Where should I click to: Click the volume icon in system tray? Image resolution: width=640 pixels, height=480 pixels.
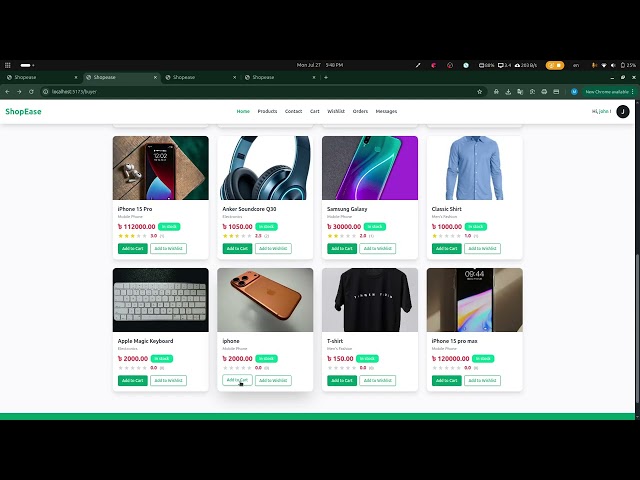coord(613,65)
